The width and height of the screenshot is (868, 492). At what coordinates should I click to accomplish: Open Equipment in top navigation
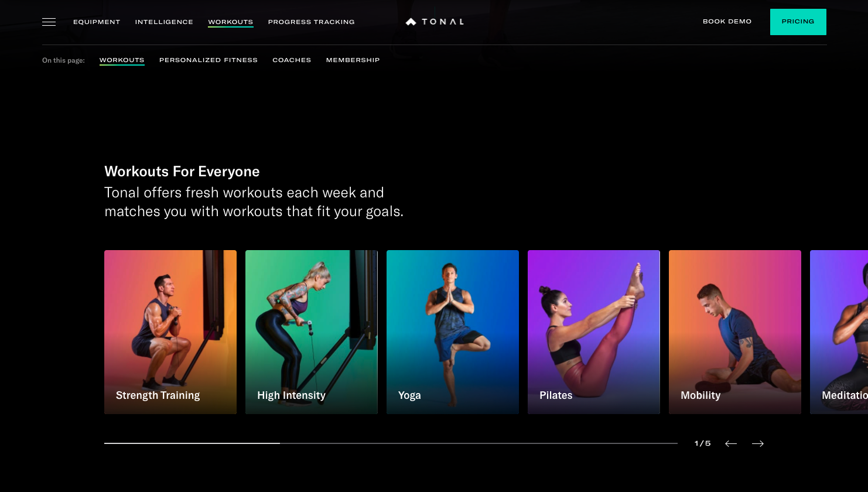[97, 22]
